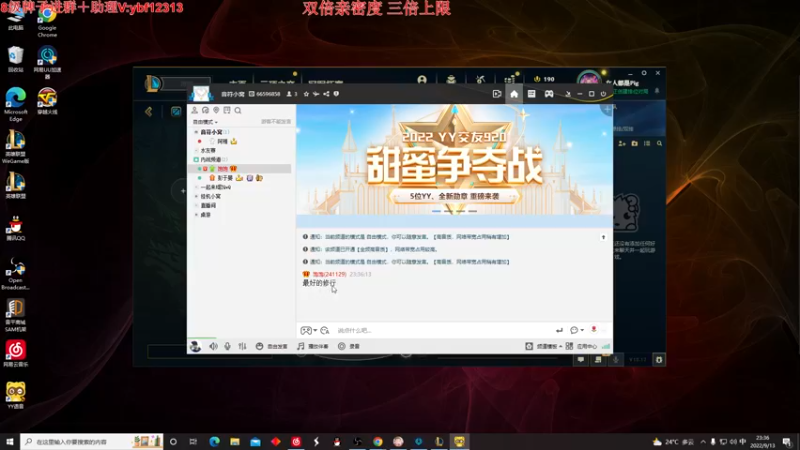Select user 阿唯 in channel tree
The image size is (800, 450).
tap(222, 141)
